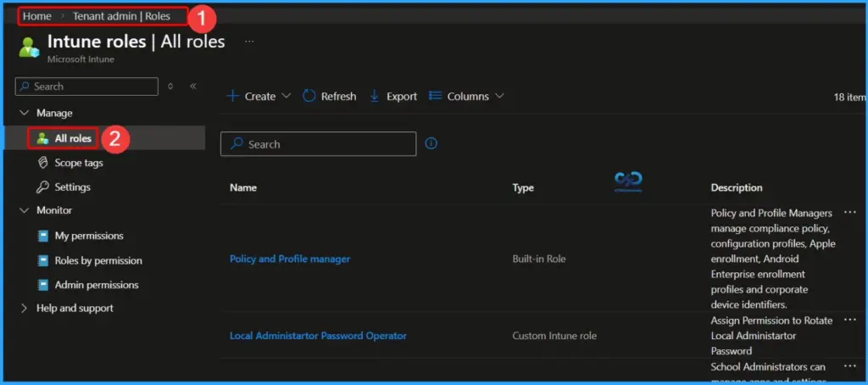Click the Scope tags tag icon
The image size is (868, 385).
(42, 163)
